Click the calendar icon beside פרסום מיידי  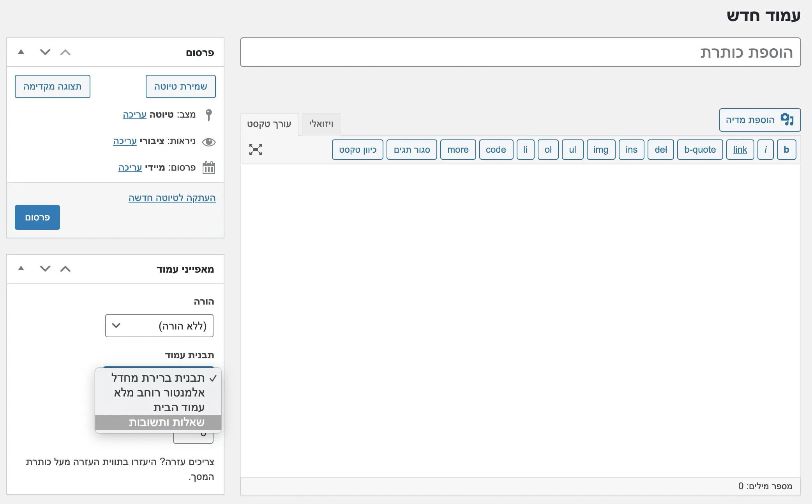coord(209,167)
